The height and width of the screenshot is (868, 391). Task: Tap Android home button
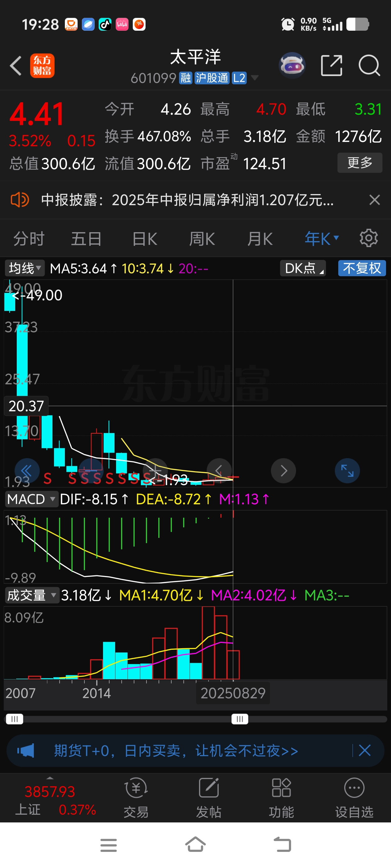pyautogui.click(x=195, y=844)
